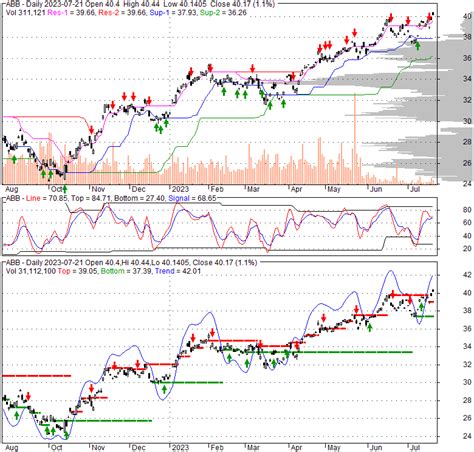Click the Apr month label on price chart axis
The width and height of the screenshot is (474, 452).
[296, 189]
